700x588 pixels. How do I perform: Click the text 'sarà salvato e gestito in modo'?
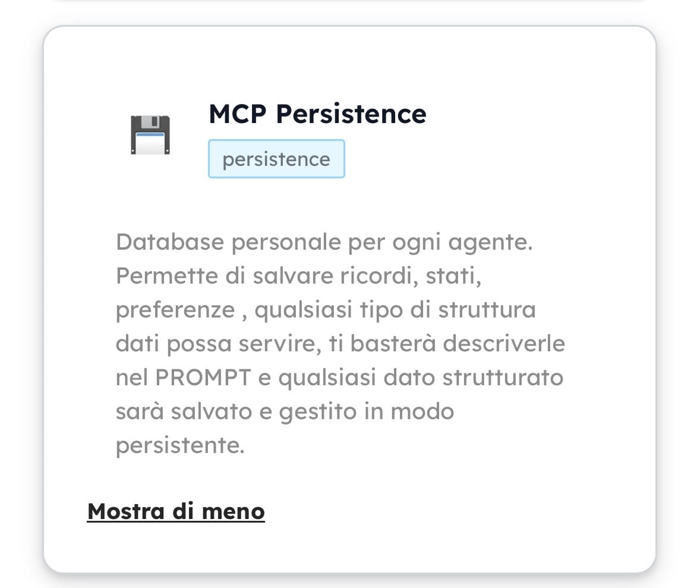pyautogui.click(x=285, y=412)
